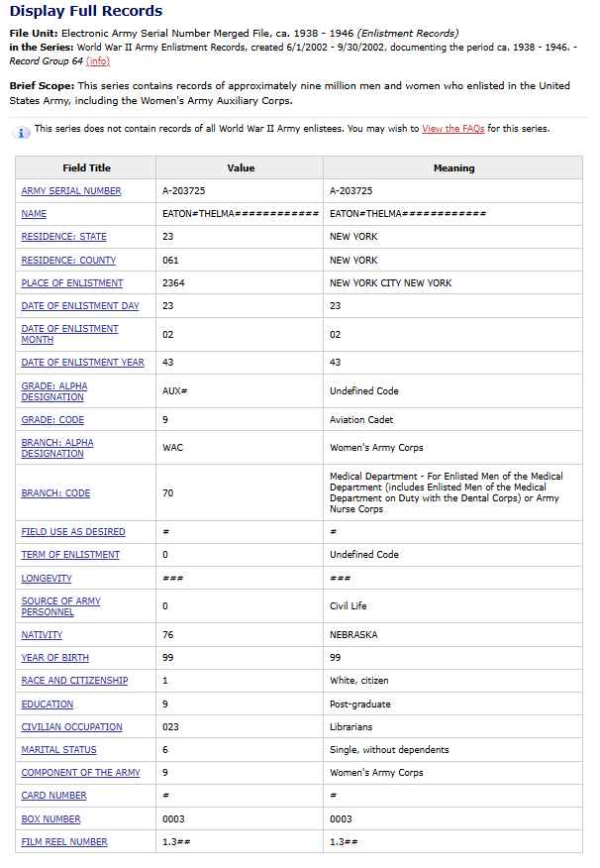
Task: Click the NAME field title link
Action: (34, 214)
